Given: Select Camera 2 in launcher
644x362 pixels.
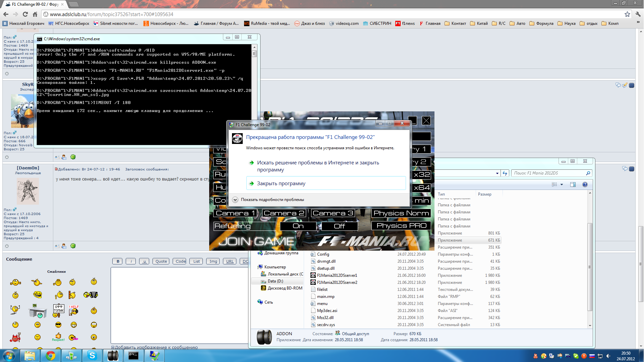Looking at the screenshot, I should [x=284, y=213].
